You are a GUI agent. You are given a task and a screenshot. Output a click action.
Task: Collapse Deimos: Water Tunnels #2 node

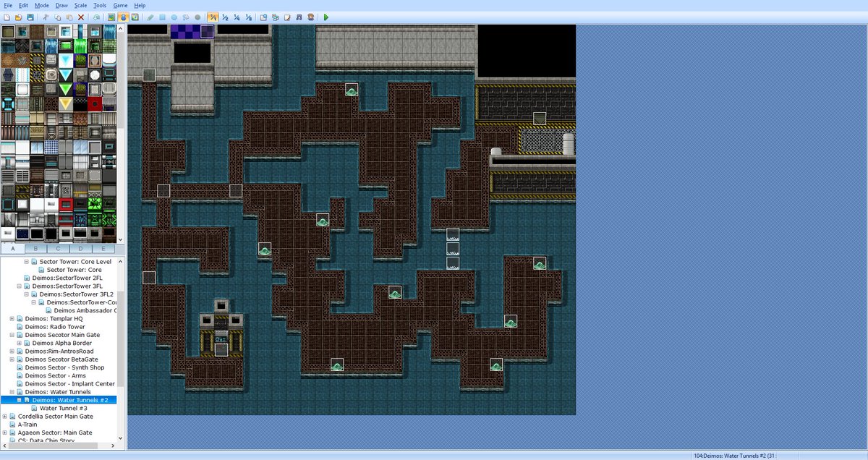[19, 400]
